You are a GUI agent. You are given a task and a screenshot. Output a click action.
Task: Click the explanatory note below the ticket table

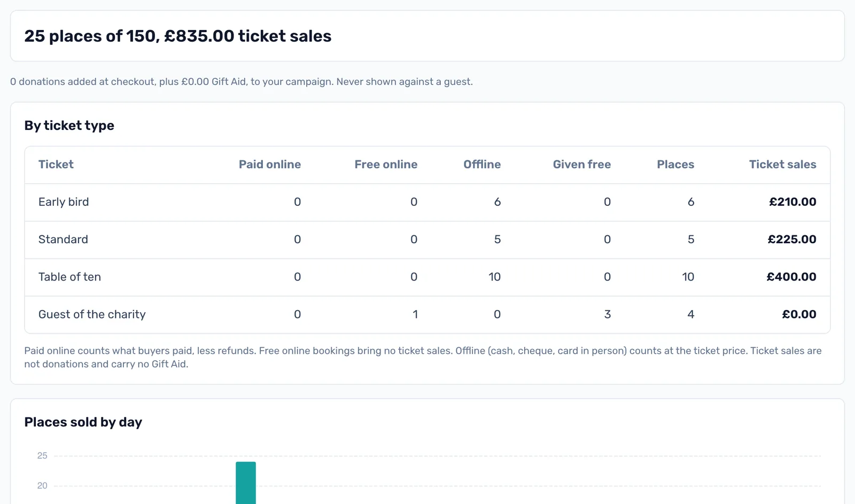423,358
